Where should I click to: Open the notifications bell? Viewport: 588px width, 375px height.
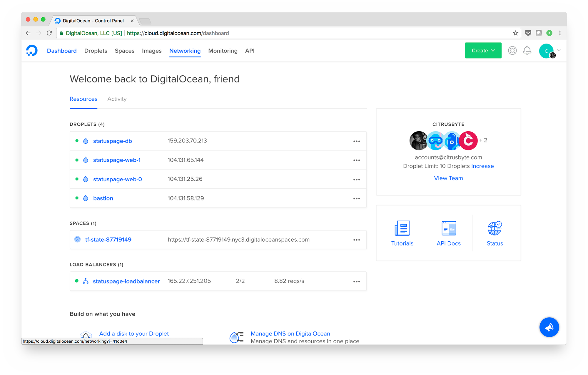click(527, 51)
